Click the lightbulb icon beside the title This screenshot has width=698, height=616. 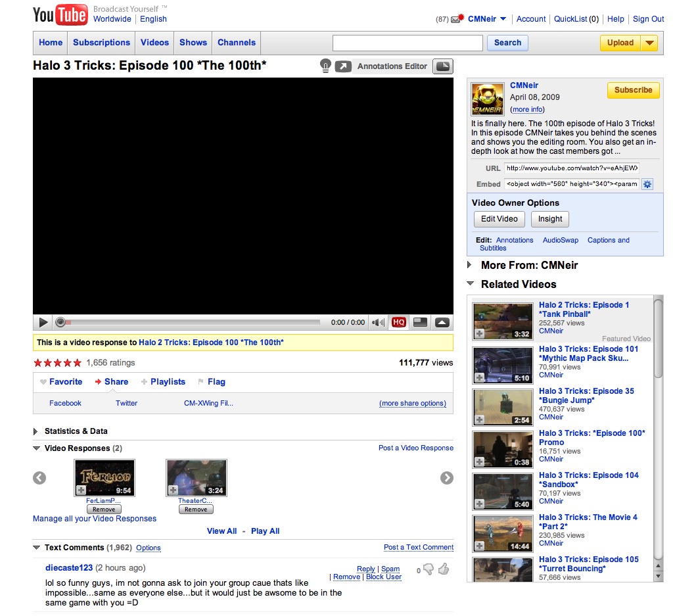click(325, 66)
